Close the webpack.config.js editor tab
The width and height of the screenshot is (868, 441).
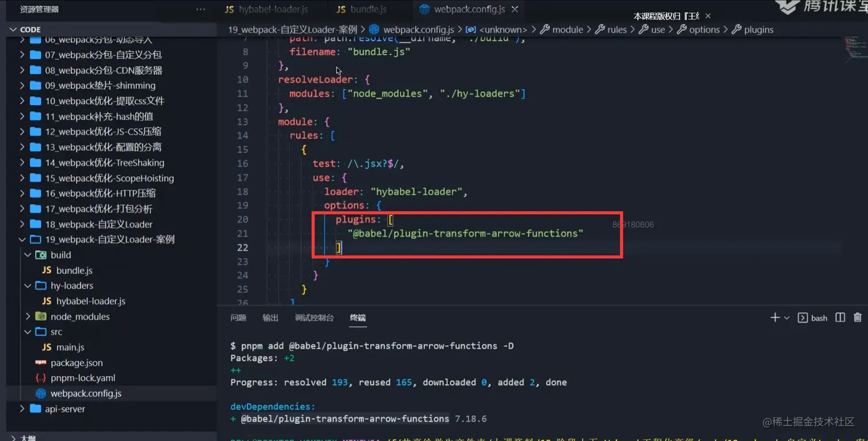tap(515, 9)
